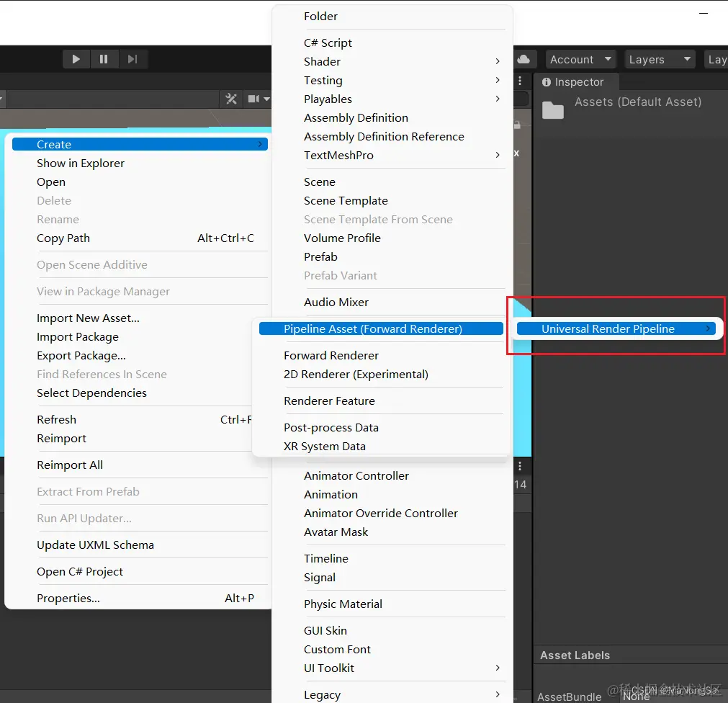Select Pipeline Asset (Forward Renderer)

381,328
